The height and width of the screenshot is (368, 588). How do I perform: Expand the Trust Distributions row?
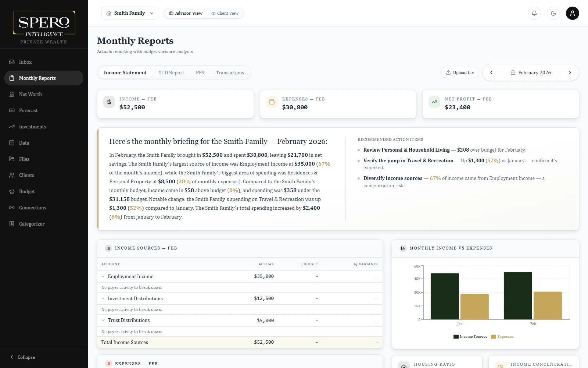tap(103, 320)
